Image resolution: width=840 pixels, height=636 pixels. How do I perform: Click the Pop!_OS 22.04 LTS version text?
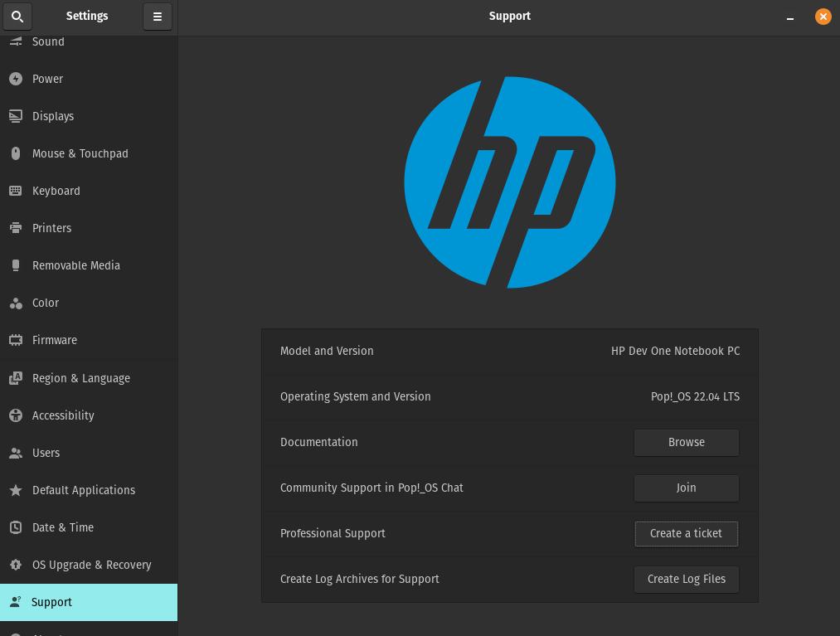tap(696, 396)
